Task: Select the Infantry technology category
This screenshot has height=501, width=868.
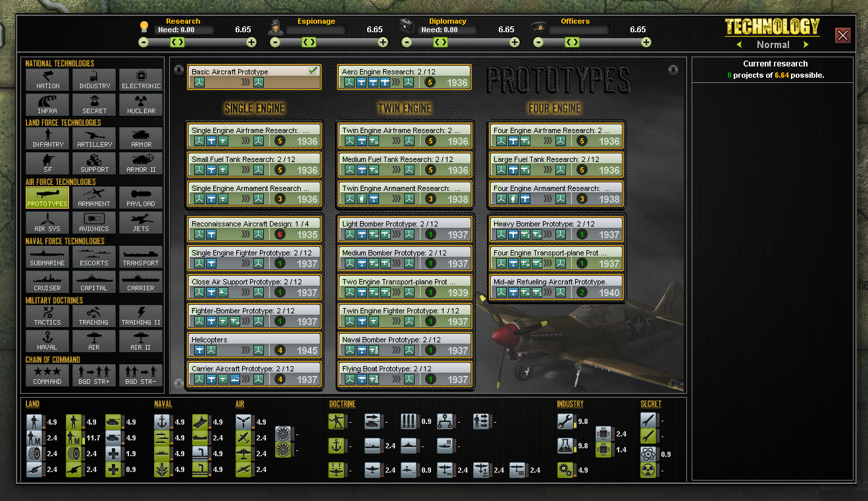Action: (47, 138)
